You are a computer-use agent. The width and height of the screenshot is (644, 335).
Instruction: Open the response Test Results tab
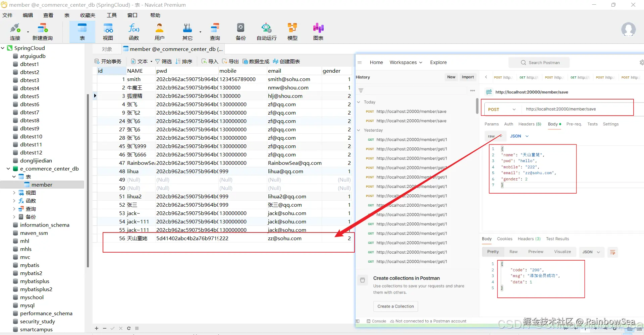tap(557, 239)
